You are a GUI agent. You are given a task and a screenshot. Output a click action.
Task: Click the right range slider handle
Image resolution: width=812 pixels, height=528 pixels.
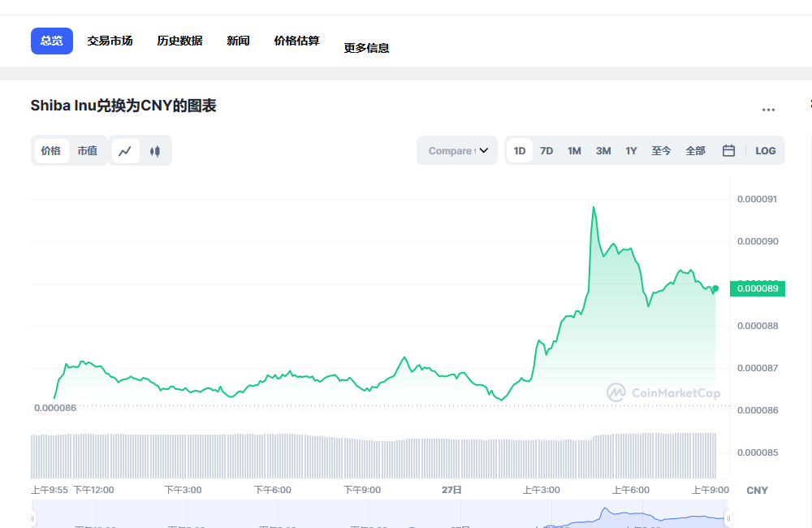[728, 518]
